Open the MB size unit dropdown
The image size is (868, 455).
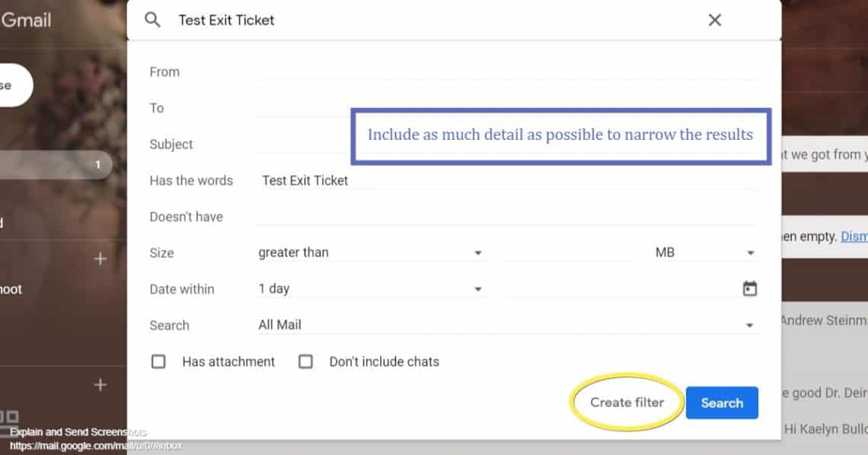[x=751, y=252]
